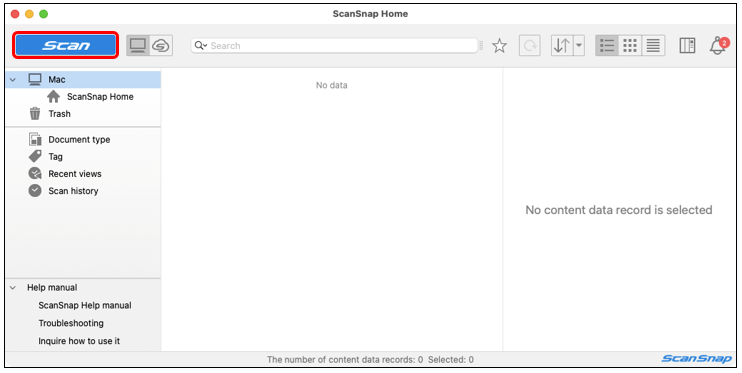Open Recent views in sidebar
This screenshot has width=742, height=373.
click(75, 174)
